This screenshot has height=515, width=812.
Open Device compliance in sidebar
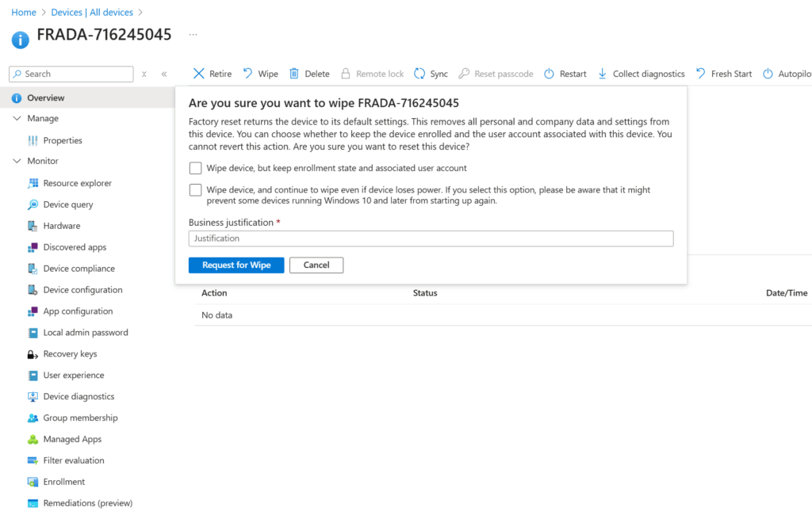pos(79,269)
